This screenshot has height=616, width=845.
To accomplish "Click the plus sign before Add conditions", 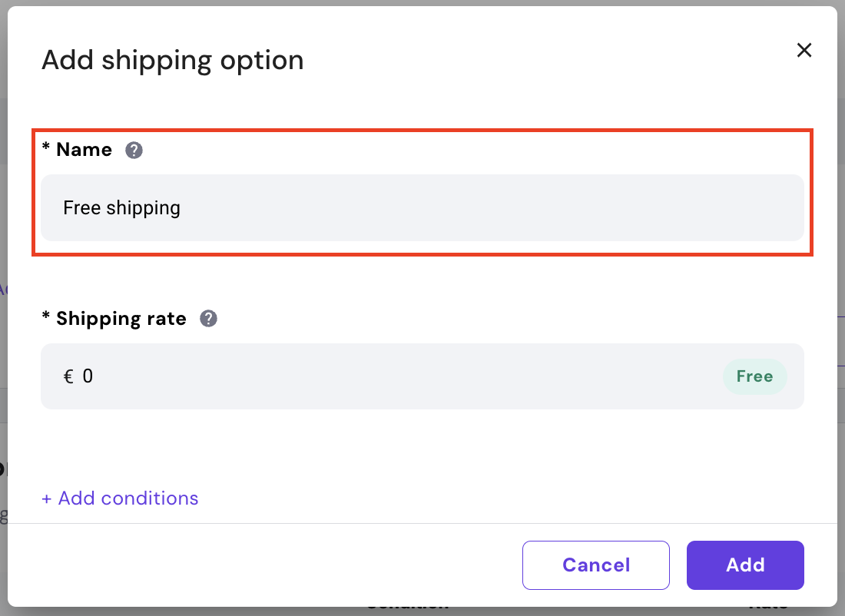I will [x=47, y=498].
